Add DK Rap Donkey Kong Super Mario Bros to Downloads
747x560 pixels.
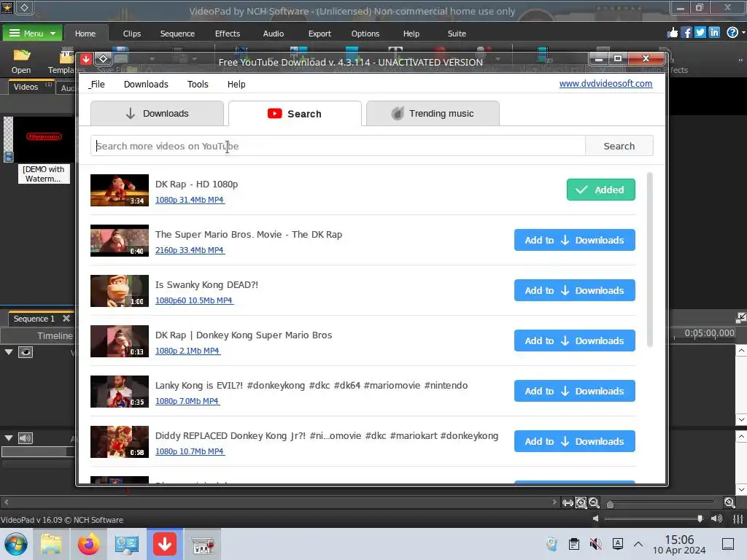[x=575, y=341]
